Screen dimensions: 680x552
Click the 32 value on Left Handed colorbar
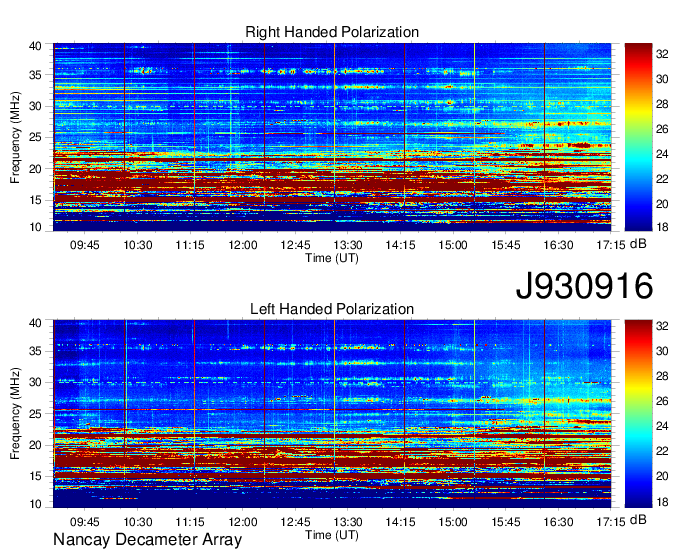[x=662, y=327]
